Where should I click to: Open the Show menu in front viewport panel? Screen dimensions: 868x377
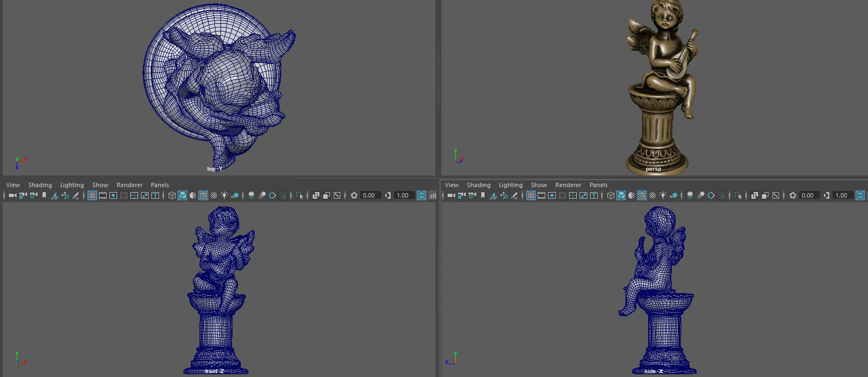pyautogui.click(x=100, y=185)
